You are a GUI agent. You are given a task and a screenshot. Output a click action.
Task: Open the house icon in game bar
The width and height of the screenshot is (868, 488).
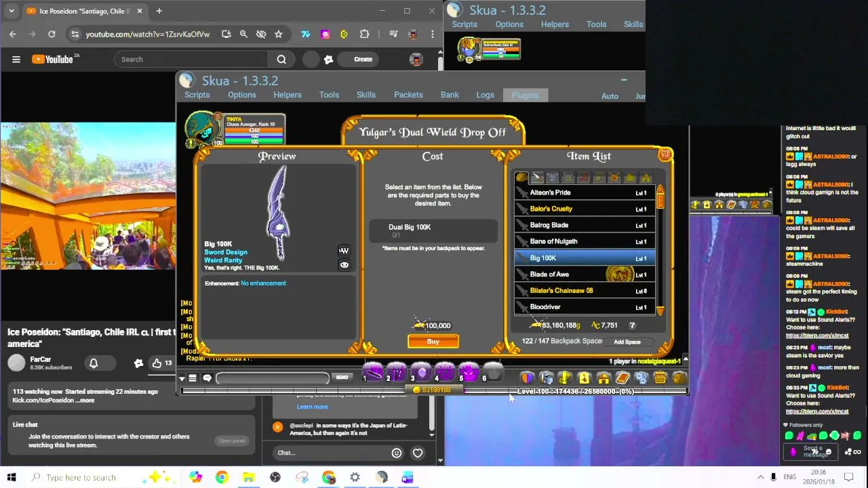(604, 378)
